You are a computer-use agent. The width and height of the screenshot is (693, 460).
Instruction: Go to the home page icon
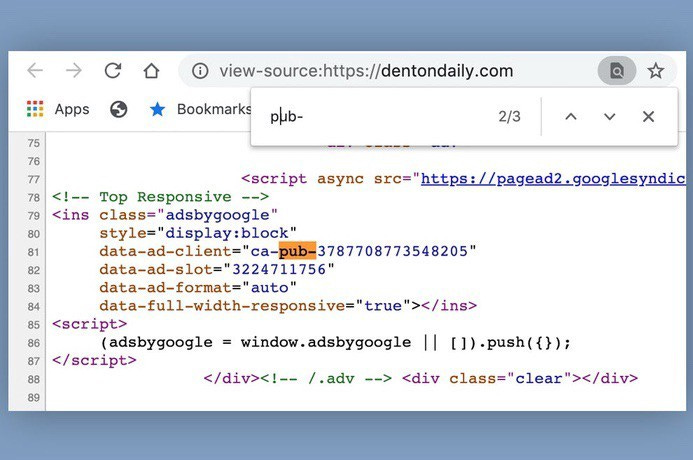pyautogui.click(x=151, y=71)
